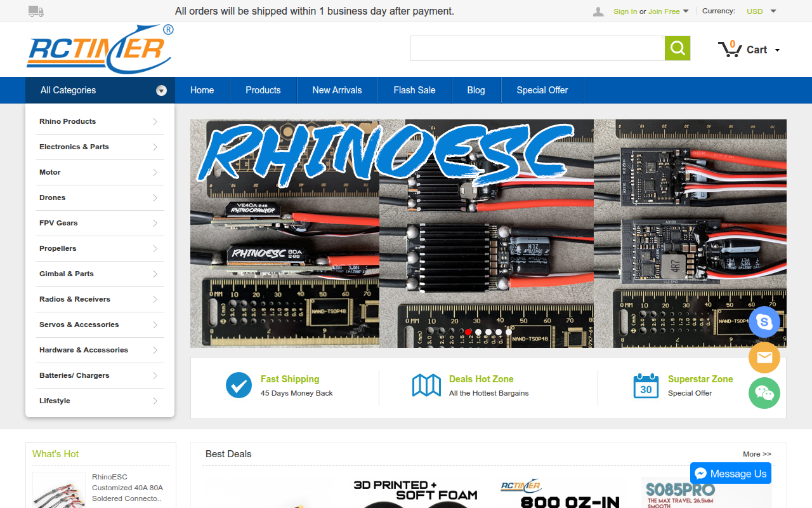The image size is (812, 508).
Task: Open the New Arrivals menu item
Action: tap(337, 90)
